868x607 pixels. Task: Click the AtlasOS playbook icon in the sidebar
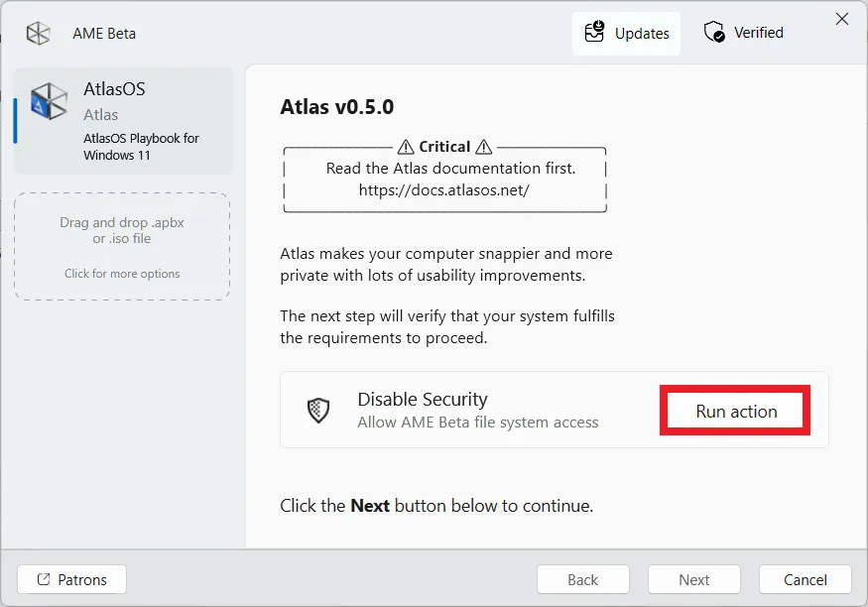pos(50,101)
